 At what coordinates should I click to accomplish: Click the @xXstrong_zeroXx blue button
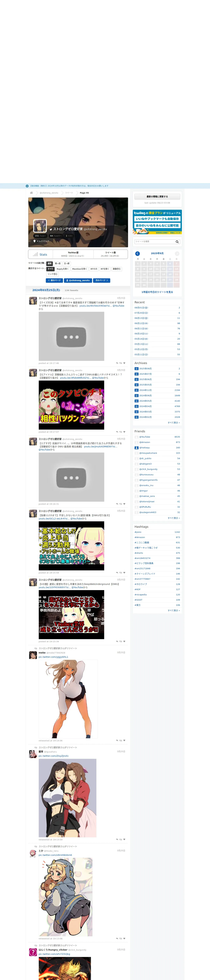[78, 280]
